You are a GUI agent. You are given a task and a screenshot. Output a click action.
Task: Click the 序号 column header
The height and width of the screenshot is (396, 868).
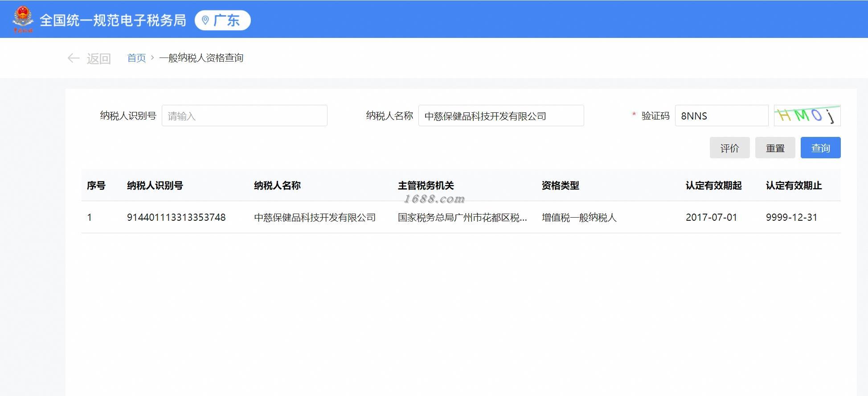tap(96, 185)
